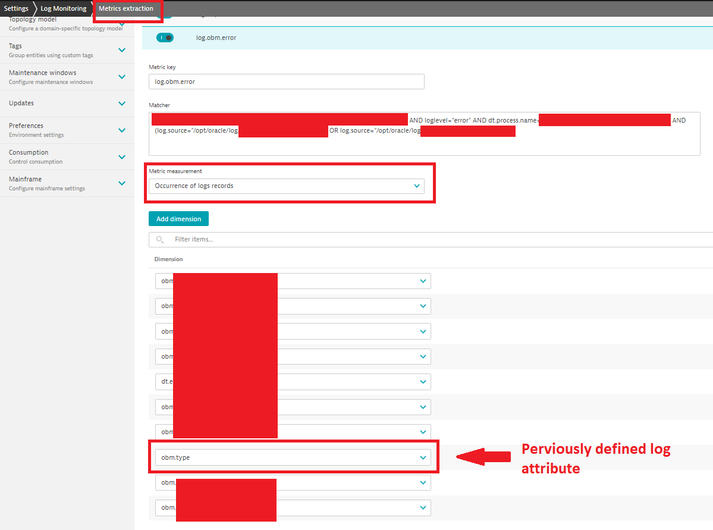The height and width of the screenshot is (530, 713).
Task: Open the dt.e dimension dropdown
Action: 292,381
